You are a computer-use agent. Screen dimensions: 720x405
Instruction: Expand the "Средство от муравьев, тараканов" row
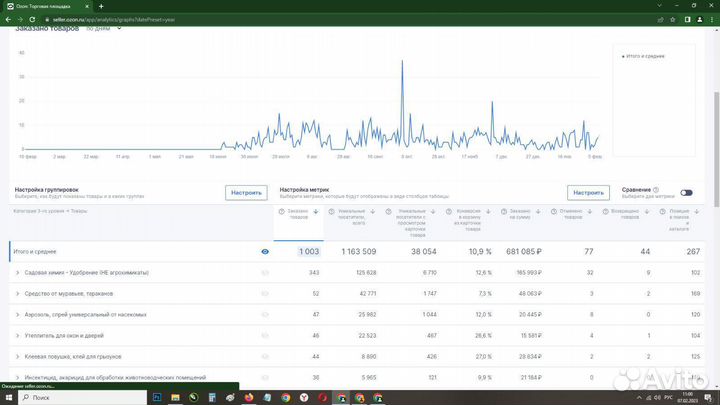[17, 294]
